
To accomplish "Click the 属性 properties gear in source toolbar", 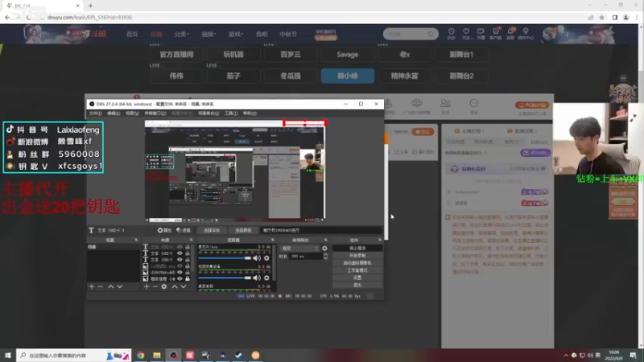I will (x=164, y=230).
